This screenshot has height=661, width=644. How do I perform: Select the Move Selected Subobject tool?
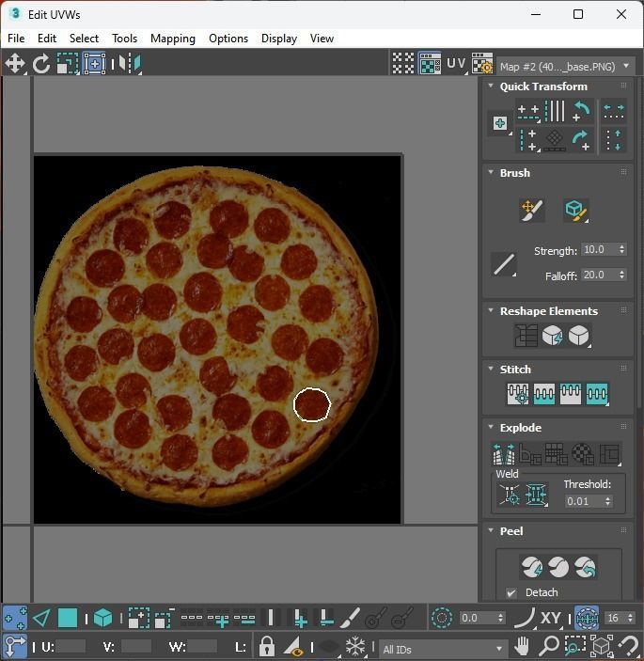(x=15, y=64)
